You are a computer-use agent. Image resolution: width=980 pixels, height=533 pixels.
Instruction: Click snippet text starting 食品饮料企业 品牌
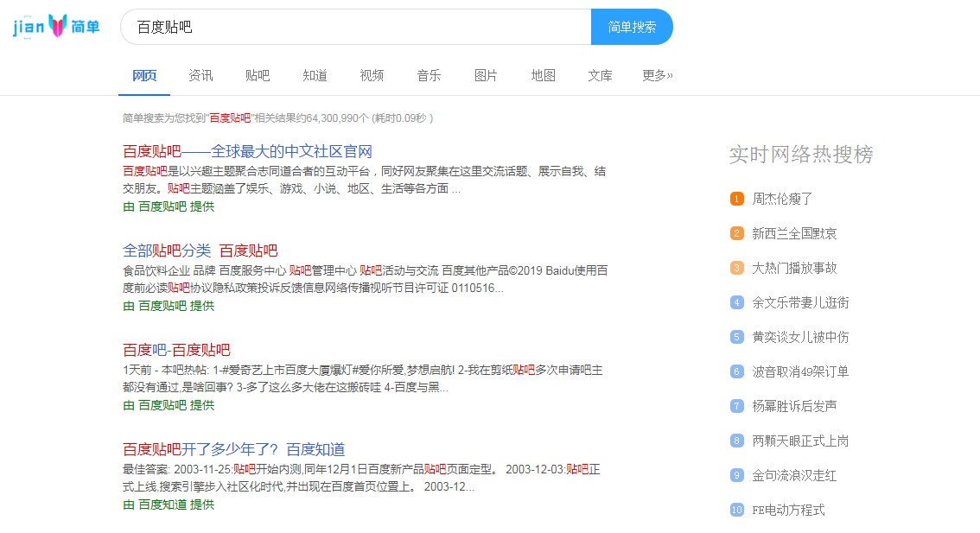[365, 279]
